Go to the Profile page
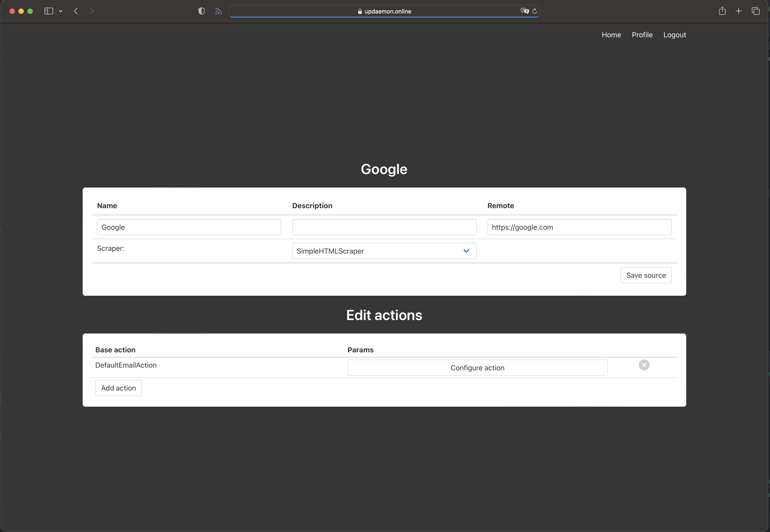Image resolution: width=770 pixels, height=532 pixels. pos(642,35)
